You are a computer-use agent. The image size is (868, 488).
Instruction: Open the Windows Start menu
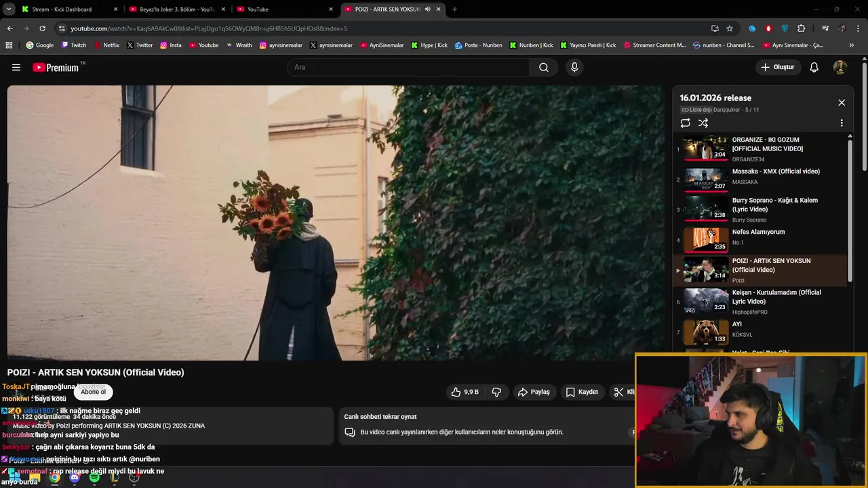click(x=14, y=478)
